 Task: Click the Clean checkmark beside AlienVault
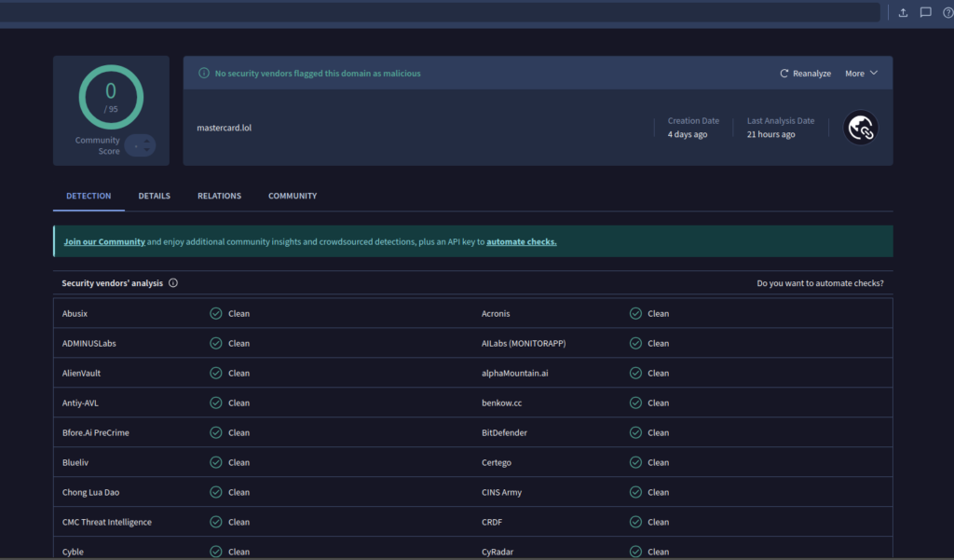coord(216,373)
